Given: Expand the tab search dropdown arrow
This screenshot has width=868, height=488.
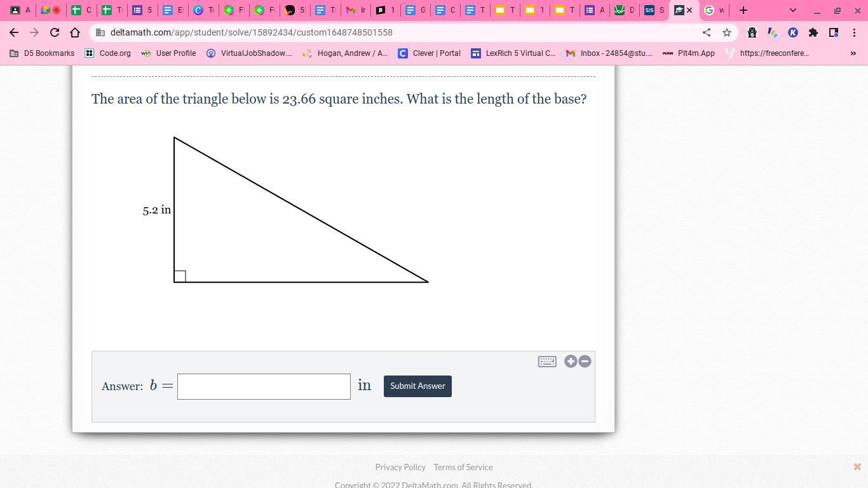Looking at the screenshot, I should click(792, 10).
